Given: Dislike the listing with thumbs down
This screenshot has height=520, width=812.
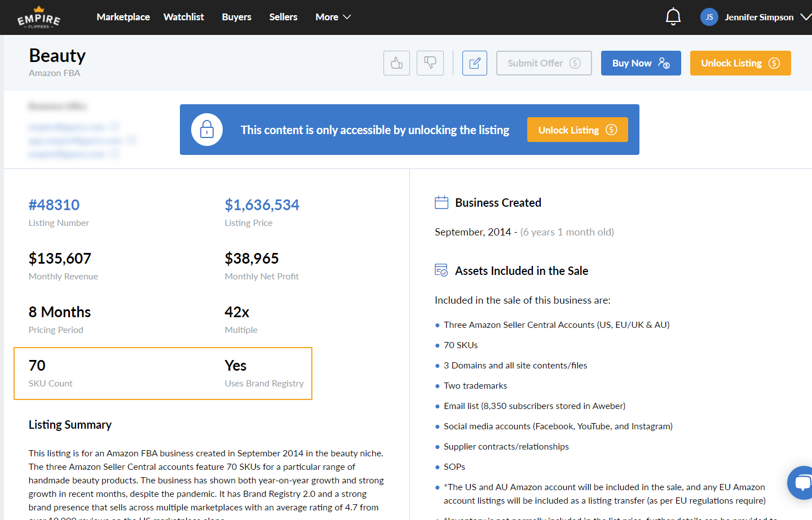Looking at the screenshot, I should pyautogui.click(x=430, y=63).
